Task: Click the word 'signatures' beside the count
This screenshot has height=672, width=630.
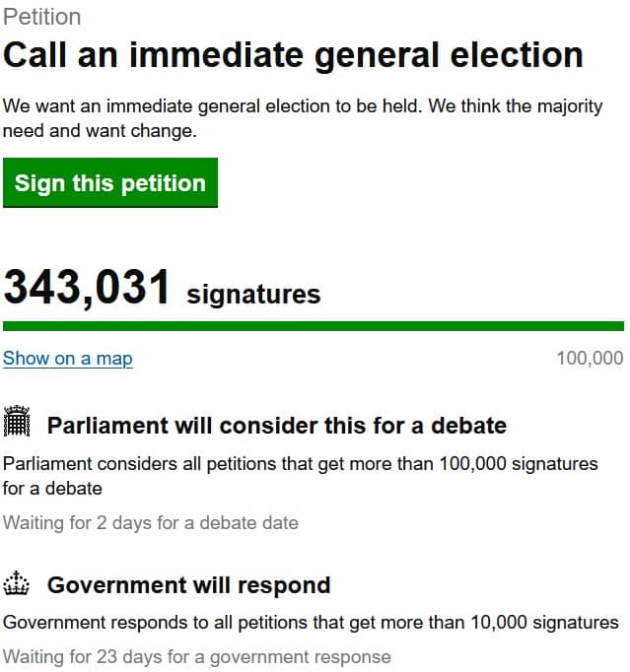Action: click(x=253, y=294)
